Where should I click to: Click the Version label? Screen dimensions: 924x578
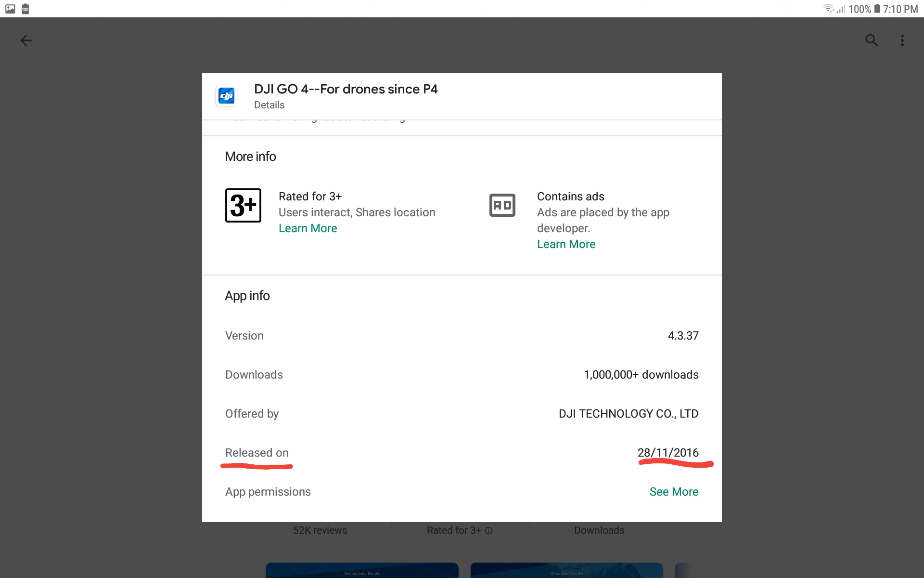(244, 336)
